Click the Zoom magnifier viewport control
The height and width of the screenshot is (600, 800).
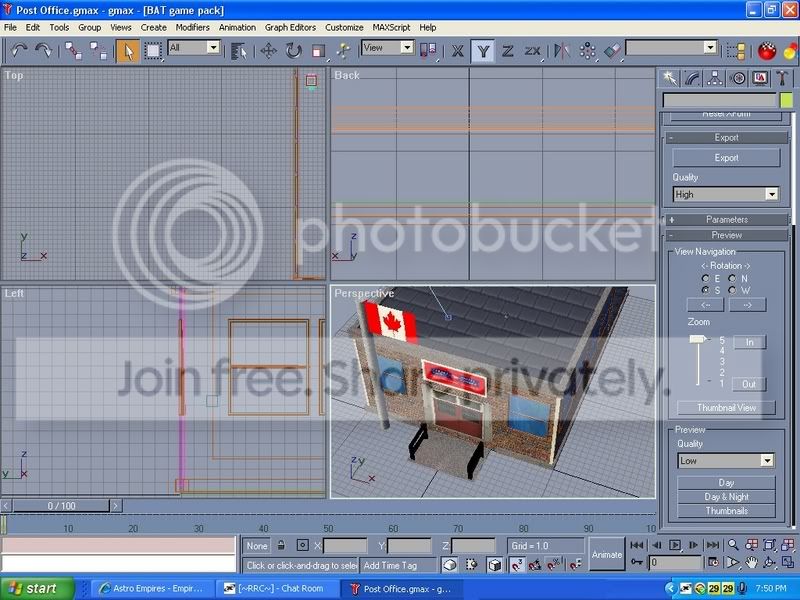733,545
